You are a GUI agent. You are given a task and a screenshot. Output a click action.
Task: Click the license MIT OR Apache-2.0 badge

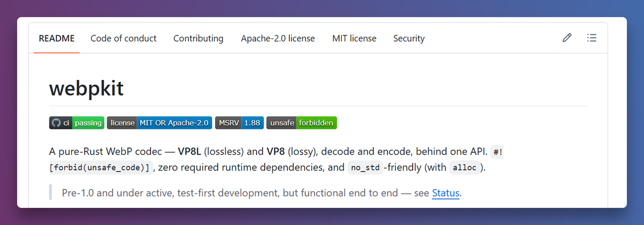pos(159,123)
